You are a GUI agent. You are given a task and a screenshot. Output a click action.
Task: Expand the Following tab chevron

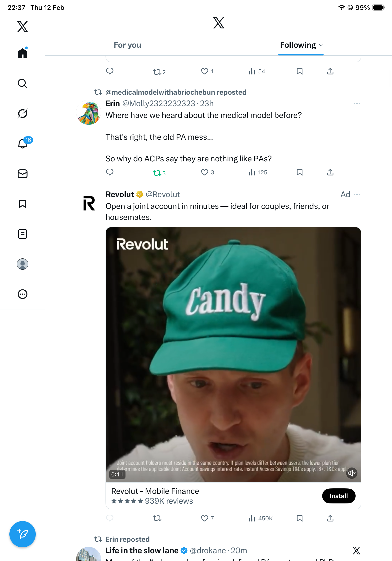point(321,45)
